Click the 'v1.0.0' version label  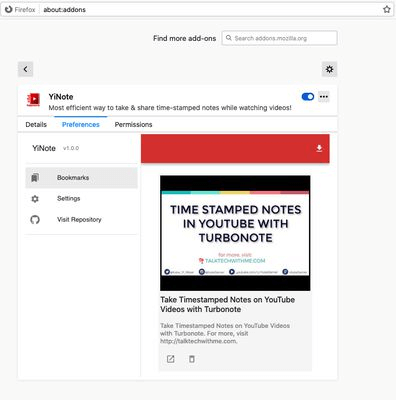[x=71, y=148]
